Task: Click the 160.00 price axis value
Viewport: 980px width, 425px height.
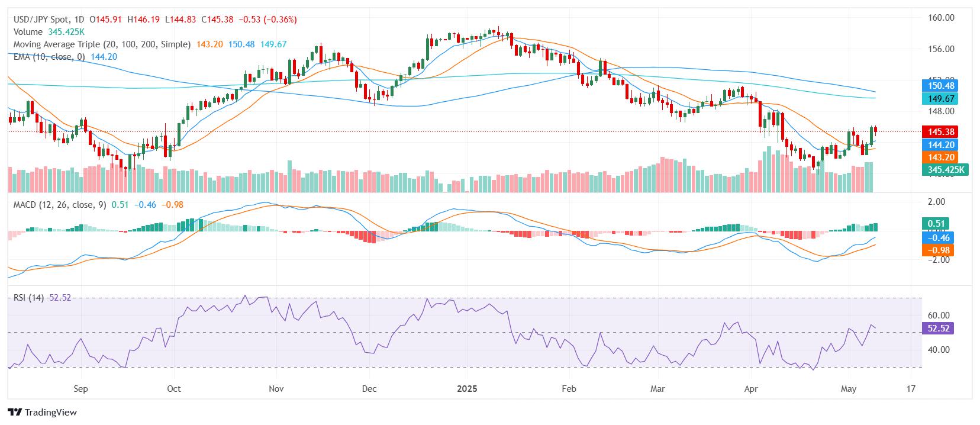Action: coord(941,18)
